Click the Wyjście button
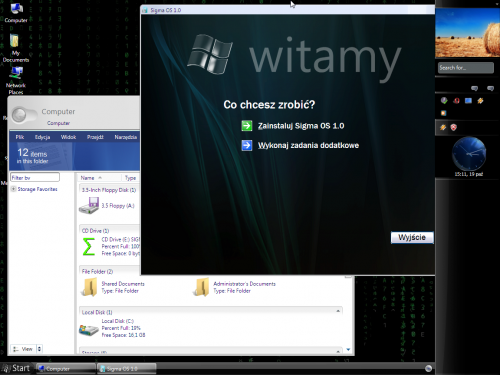This screenshot has width=500, height=375. [x=412, y=237]
